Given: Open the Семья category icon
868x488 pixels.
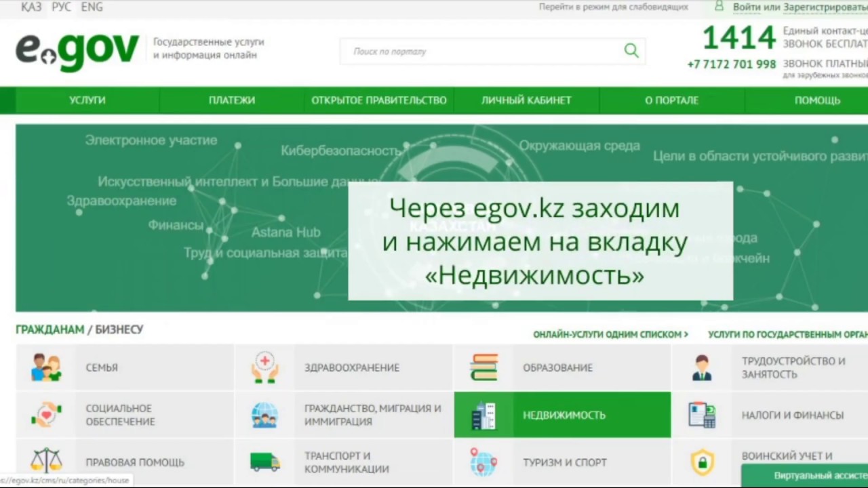Looking at the screenshot, I should (46, 367).
